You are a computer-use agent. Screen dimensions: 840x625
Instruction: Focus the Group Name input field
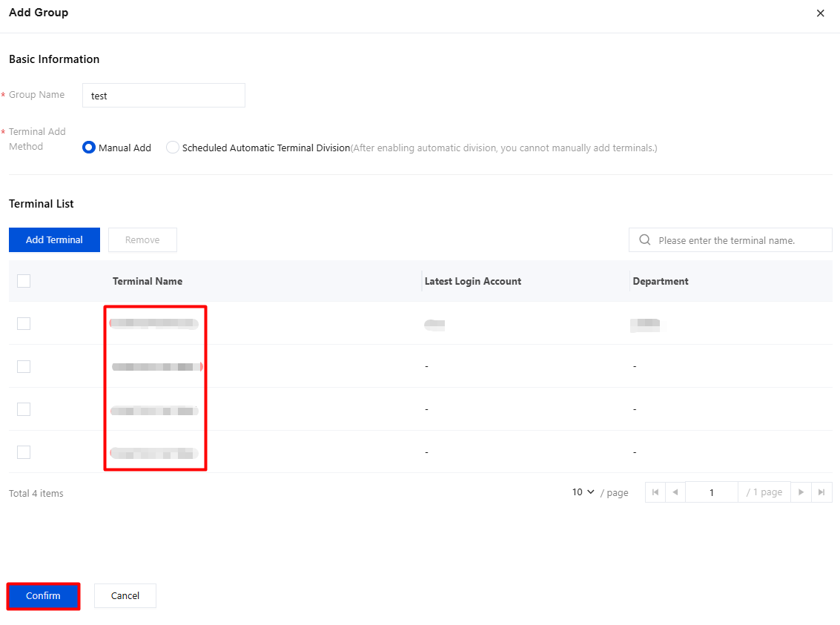click(163, 96)
